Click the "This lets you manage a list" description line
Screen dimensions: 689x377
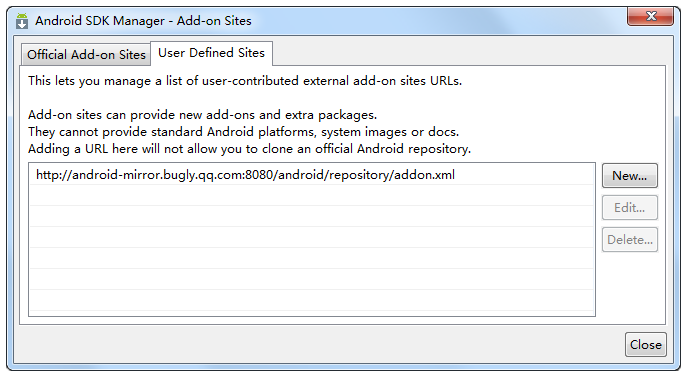[245, 81]
